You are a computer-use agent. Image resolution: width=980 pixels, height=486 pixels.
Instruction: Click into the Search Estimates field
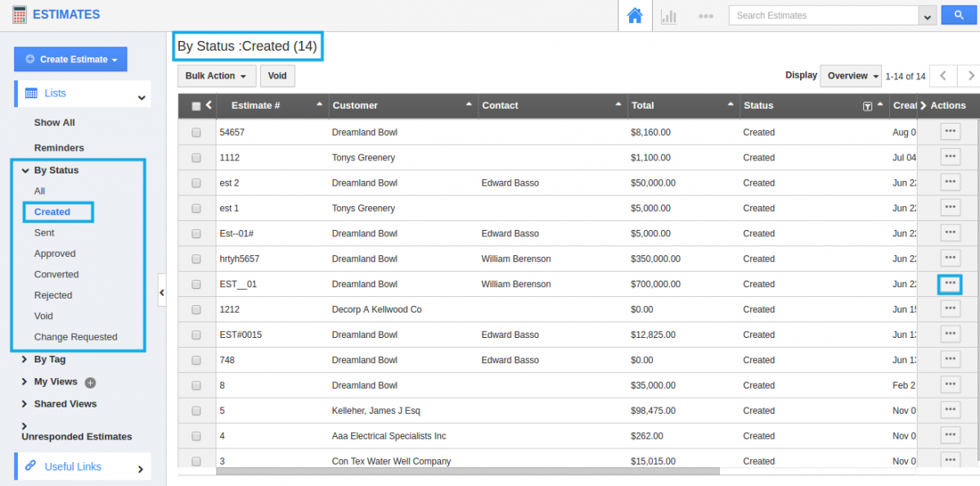[823, 16]
